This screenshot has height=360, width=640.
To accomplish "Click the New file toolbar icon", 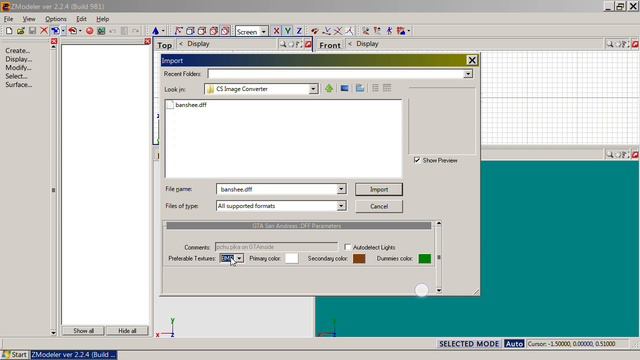I will pyautogui.click(x=9, y=31).
